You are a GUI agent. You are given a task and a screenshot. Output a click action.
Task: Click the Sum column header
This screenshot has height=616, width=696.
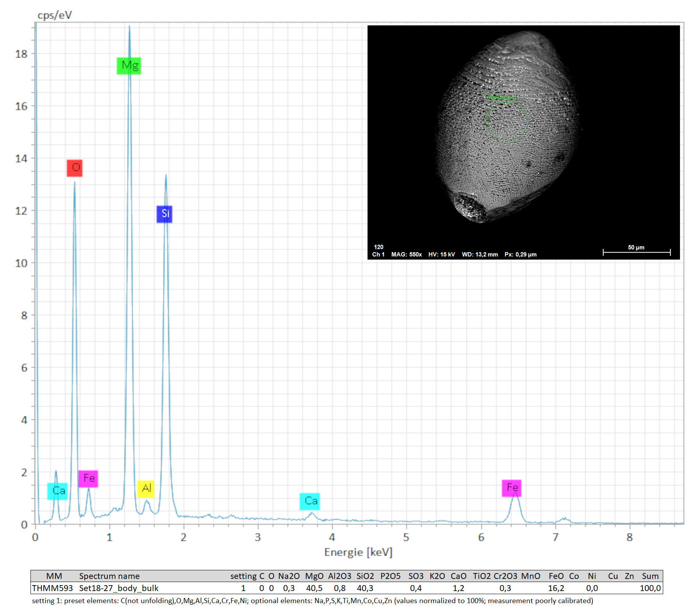650,576
